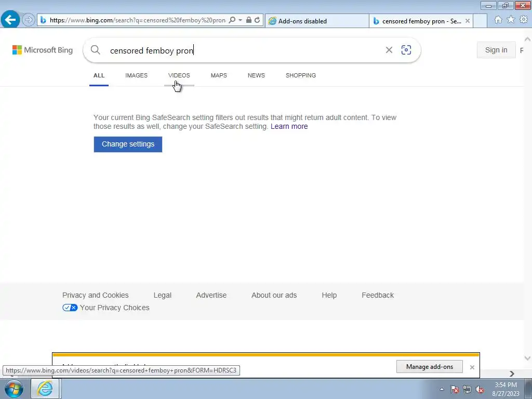
Task: Click the muted volume tray icon
Action: coord(480,389)
